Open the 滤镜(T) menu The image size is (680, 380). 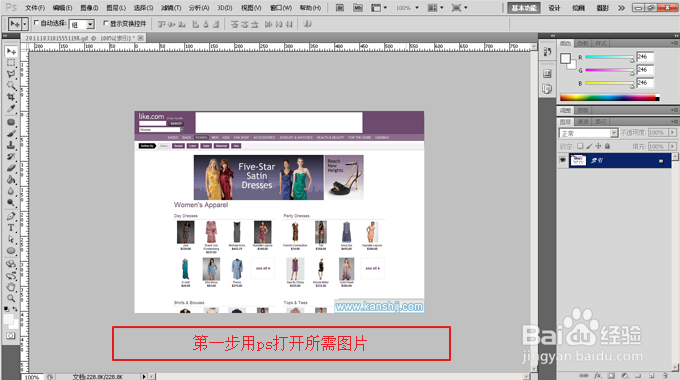171,8
